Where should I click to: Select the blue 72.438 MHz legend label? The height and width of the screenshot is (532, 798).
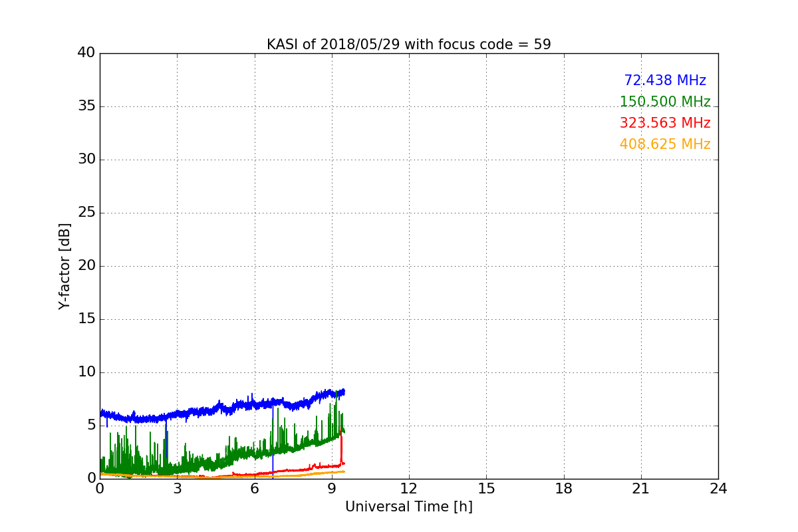[665, 80]
